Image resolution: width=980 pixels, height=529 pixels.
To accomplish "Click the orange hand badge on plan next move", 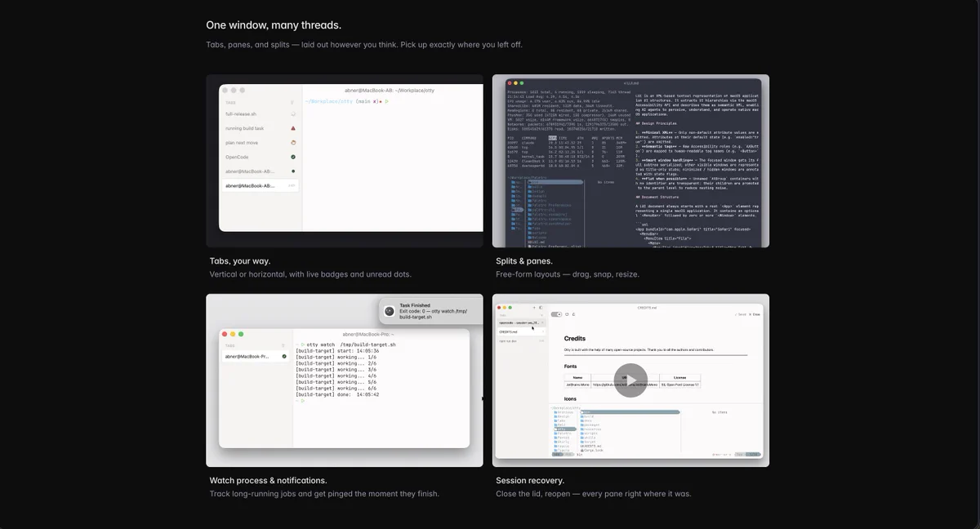I will point(293,143).
